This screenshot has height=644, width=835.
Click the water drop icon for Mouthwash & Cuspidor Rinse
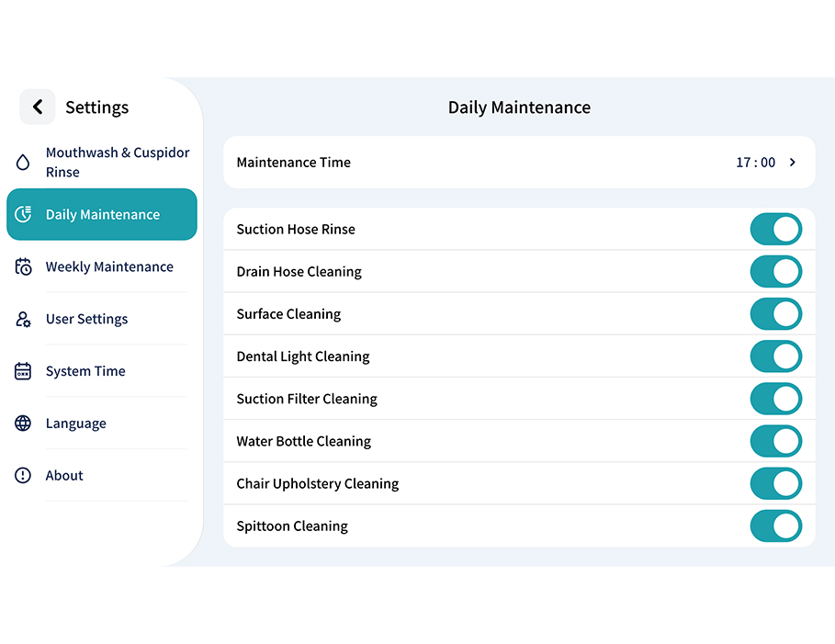click(23, 163)
